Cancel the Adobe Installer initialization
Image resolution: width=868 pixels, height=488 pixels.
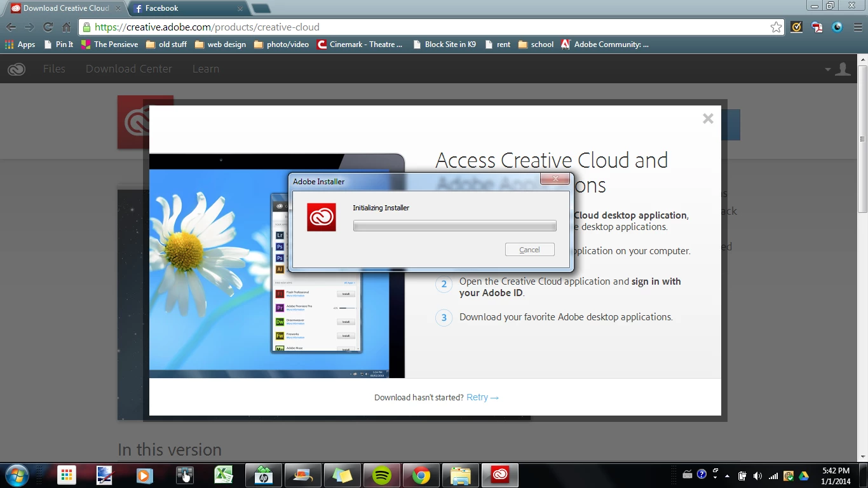(x=529, y=250)
